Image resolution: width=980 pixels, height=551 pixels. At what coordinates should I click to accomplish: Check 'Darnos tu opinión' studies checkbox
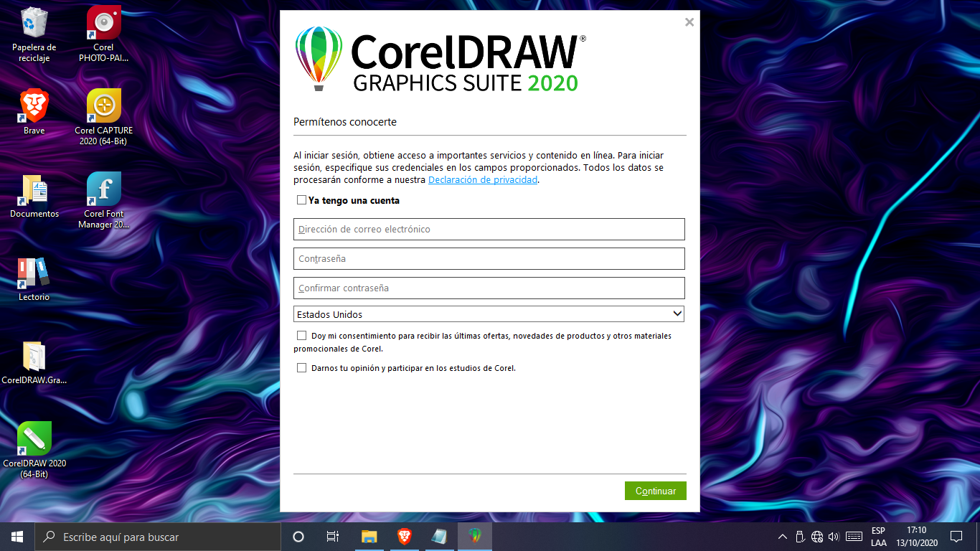click(x=301, y=368)
